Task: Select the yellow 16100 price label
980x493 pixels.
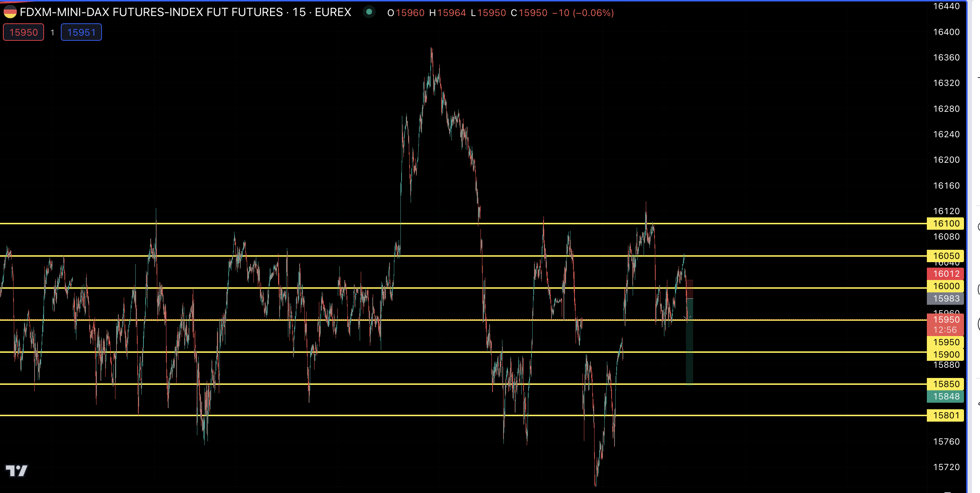Action: (945, 223)
